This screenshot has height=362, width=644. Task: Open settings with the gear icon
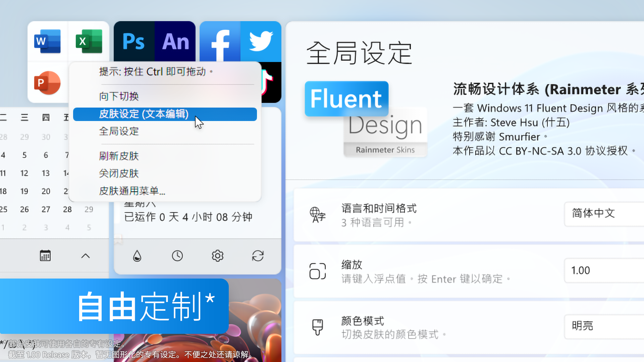tap(218, 256)
